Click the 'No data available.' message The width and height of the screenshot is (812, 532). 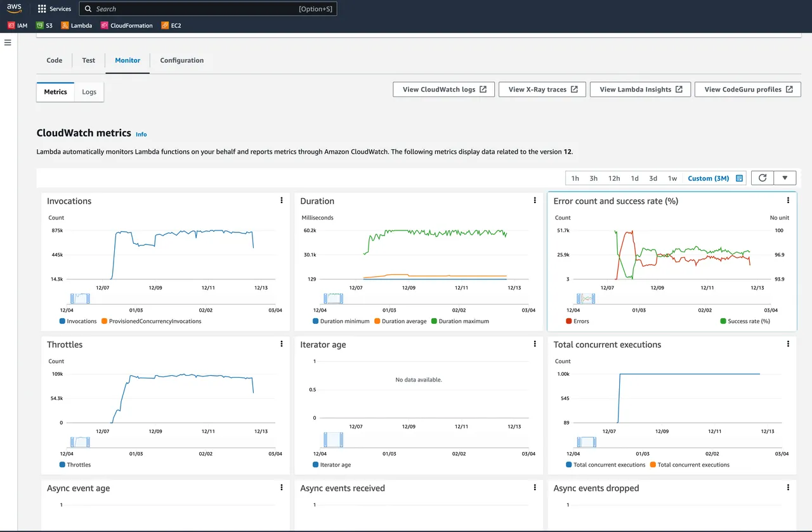[419, 380]
